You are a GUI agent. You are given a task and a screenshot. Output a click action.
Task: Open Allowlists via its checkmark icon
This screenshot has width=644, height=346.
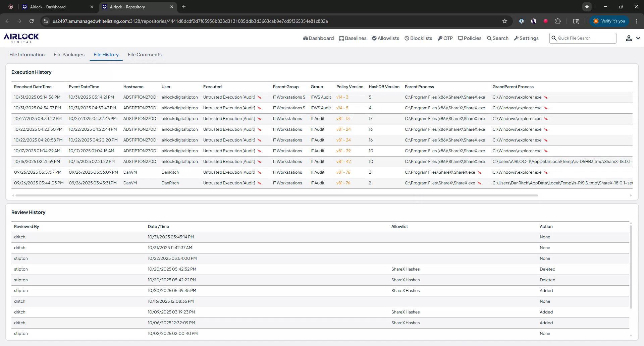tap(374, 38)
